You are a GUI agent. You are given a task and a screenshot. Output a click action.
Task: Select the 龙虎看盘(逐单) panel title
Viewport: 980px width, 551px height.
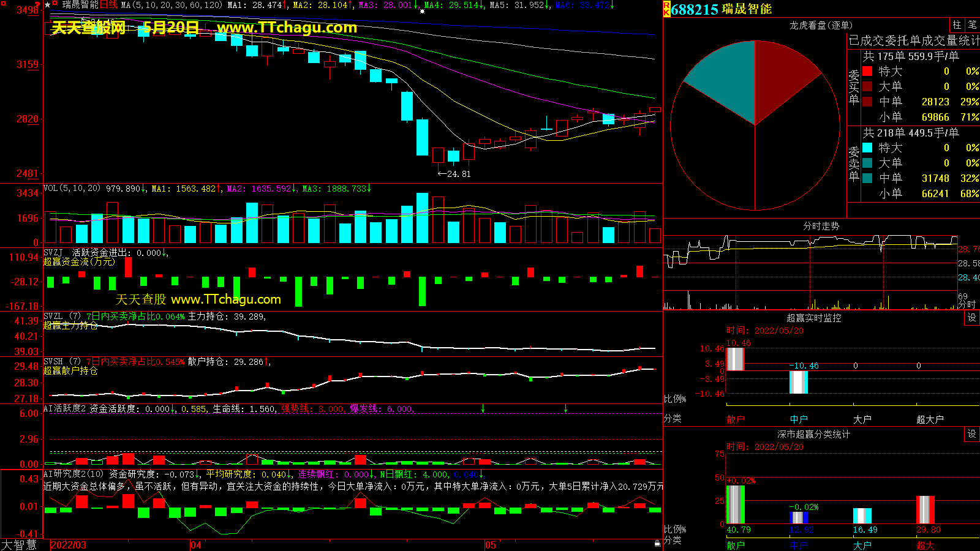(x=820, y=25)
